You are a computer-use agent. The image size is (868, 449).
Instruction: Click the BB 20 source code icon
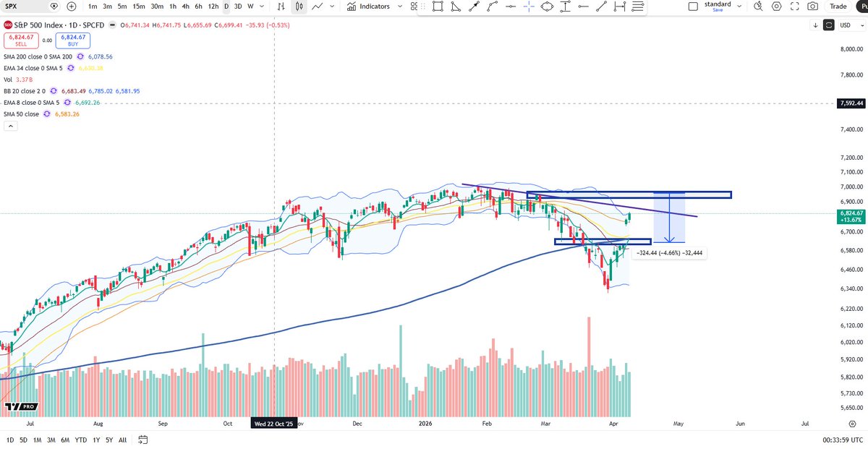(x=53, y=91)
